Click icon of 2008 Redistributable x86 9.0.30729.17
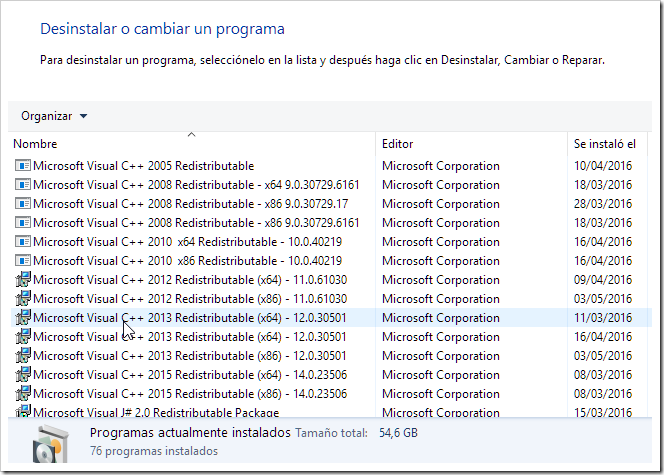The height and width of the screenshot is (475, 664). pos(23,204)
